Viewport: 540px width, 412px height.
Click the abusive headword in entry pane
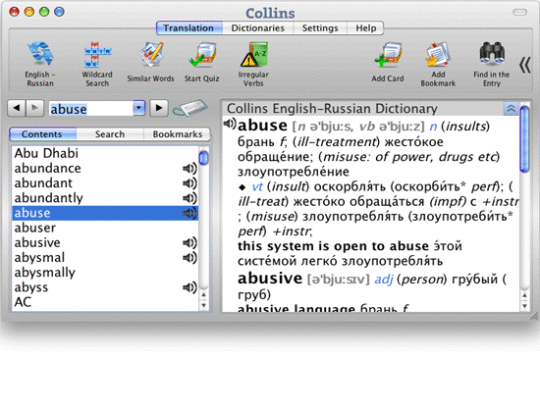pos(270,278)
